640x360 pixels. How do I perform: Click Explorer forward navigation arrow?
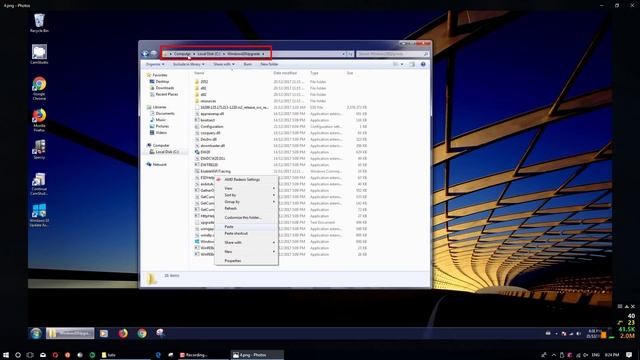click(x=153, y=53)
